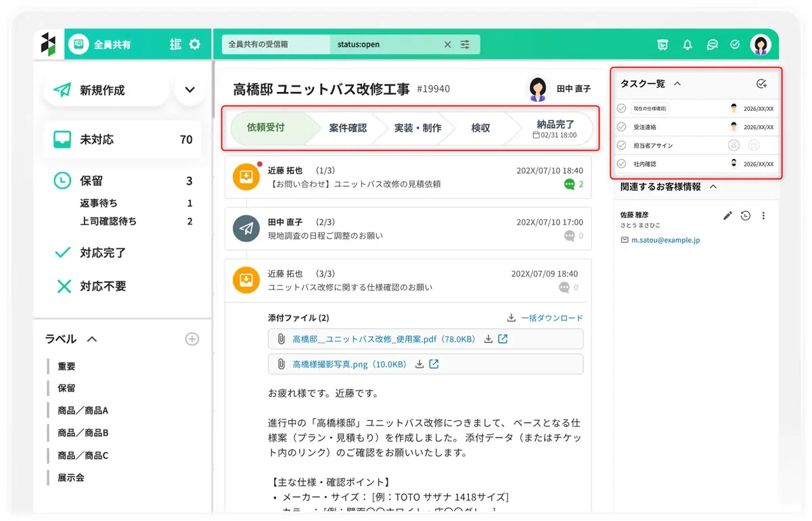Download the 使用案.pdf attachment
This screenshot has height=521, width=812.
tap(489, 339)
